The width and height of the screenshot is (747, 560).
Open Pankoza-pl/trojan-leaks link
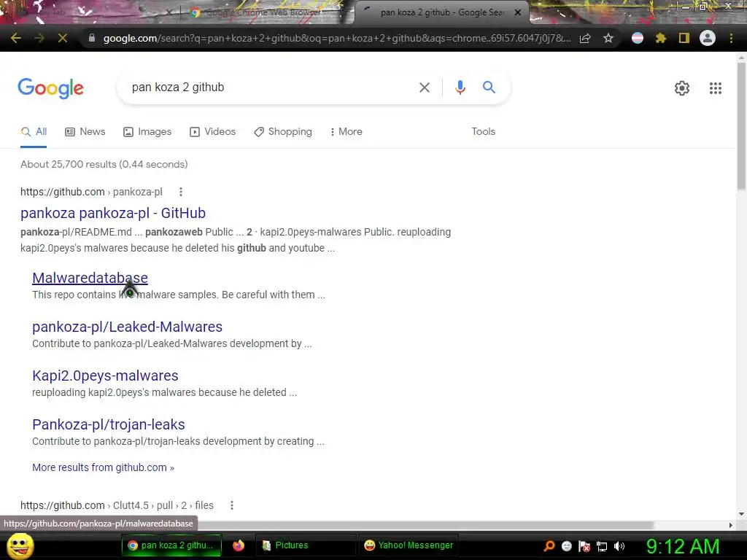pyautogui.click(x=109, y=424)
